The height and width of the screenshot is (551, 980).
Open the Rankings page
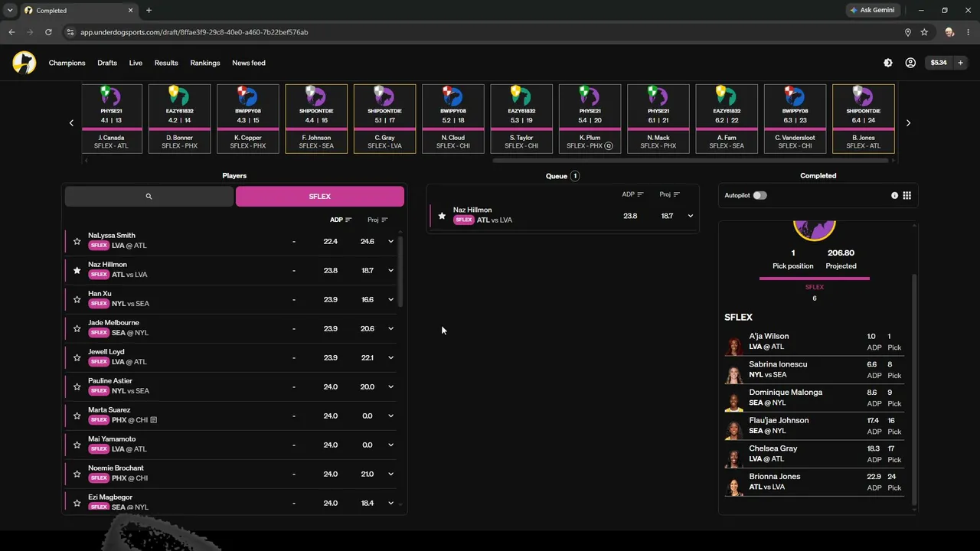click(x=205, y=63)
